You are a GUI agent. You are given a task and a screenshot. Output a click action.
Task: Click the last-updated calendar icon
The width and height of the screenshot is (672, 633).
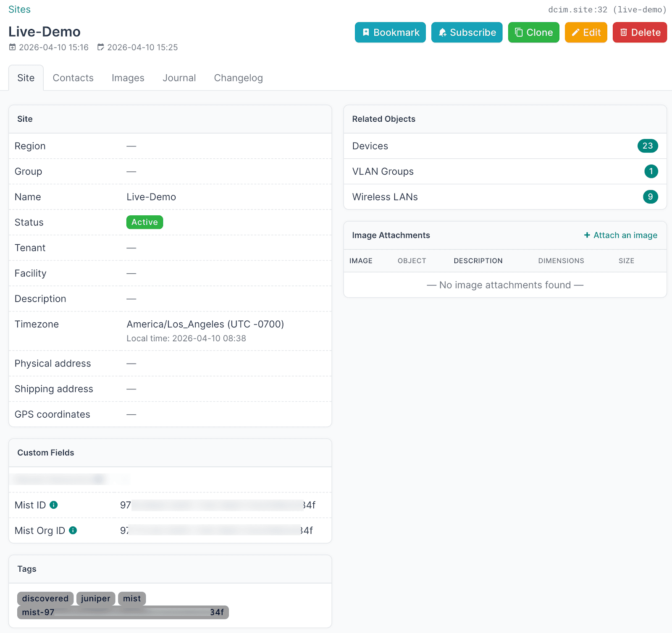tap(101, 47)
